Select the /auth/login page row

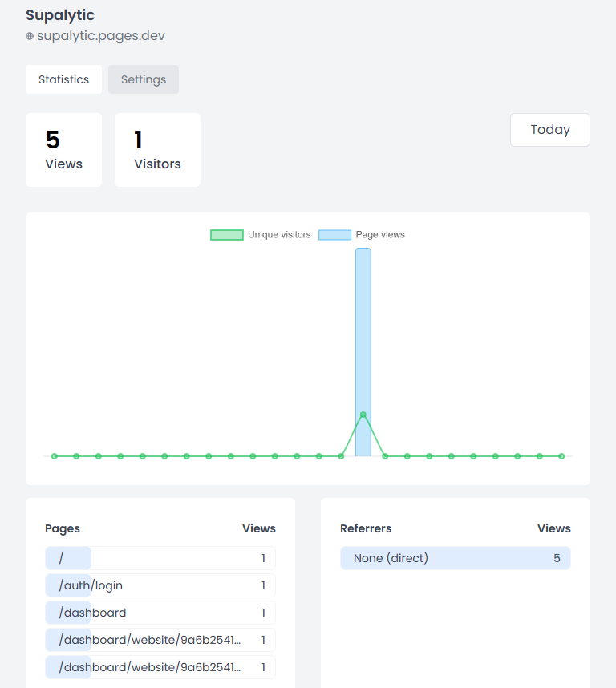(x=160, y=585)
